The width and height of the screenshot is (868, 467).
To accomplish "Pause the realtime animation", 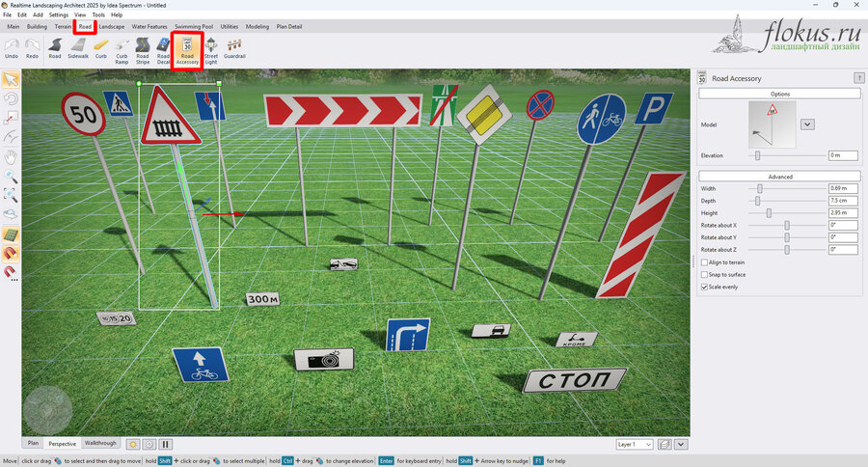I will (166, 444).
